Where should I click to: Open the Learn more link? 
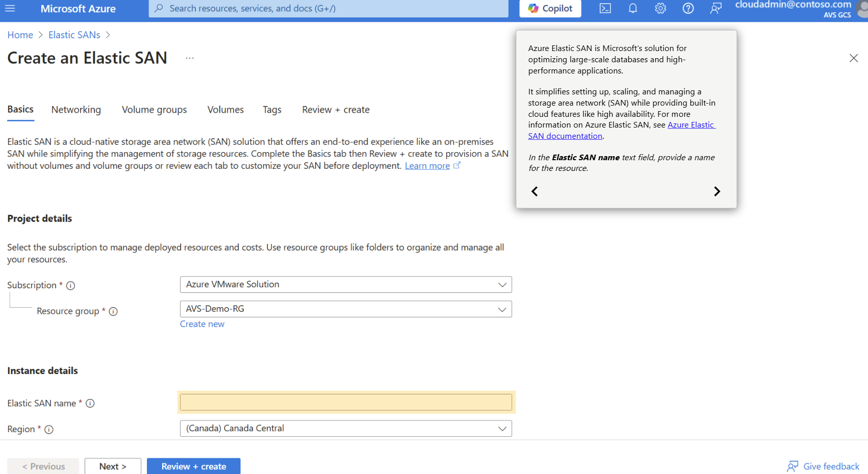pyautogui.click(x=427, y=166)
